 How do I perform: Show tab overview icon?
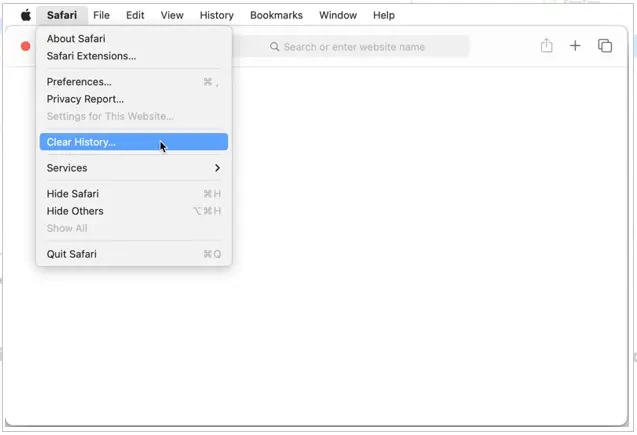point(604,46)
